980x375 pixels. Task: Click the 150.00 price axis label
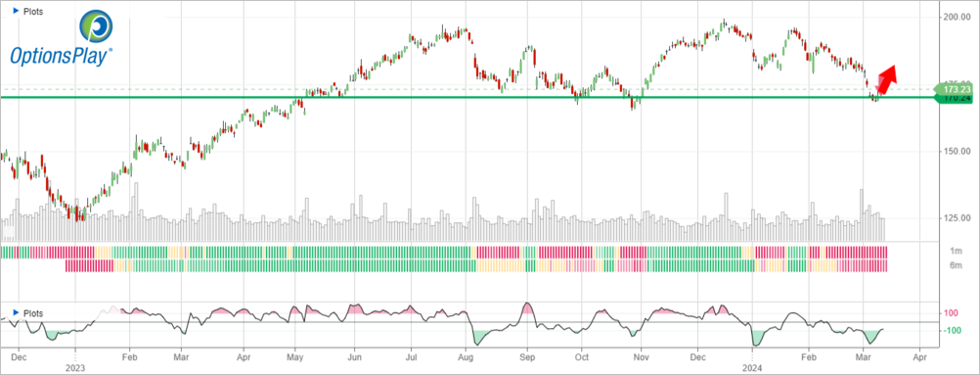click(x=957, y=152)
